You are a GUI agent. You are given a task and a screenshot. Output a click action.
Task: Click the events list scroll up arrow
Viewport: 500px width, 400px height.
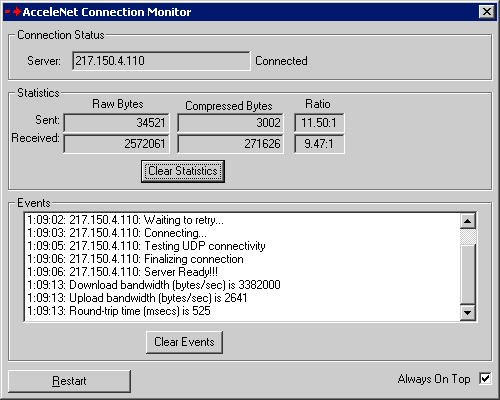pyautogui.click(x=467, y=221)
